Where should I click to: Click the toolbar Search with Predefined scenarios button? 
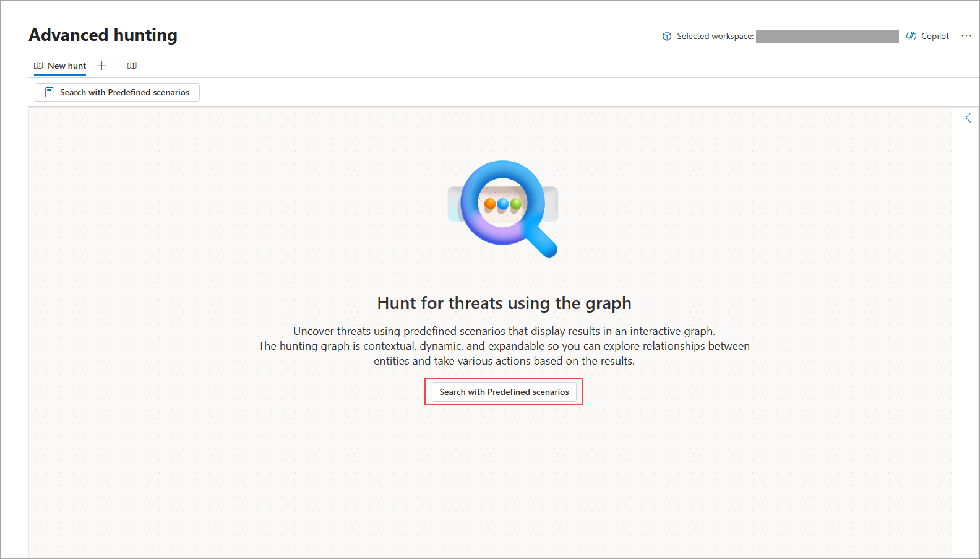click(x=117, y=92)
